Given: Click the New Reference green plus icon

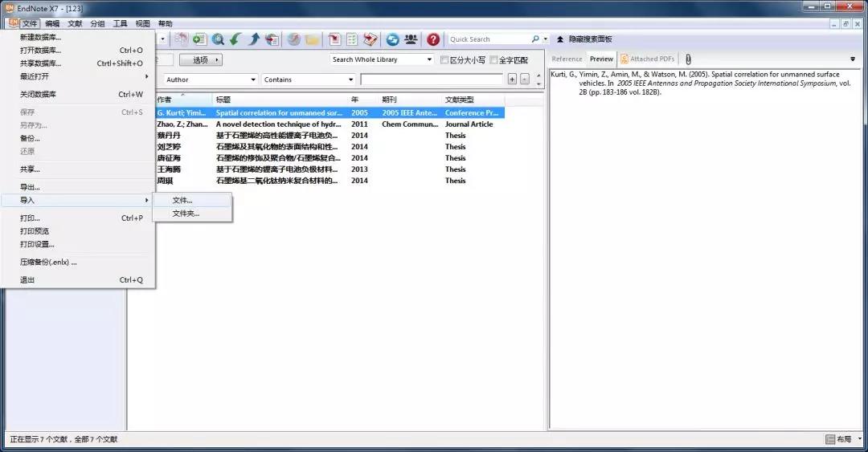Looking at the screenshot, I should (199, 39).
